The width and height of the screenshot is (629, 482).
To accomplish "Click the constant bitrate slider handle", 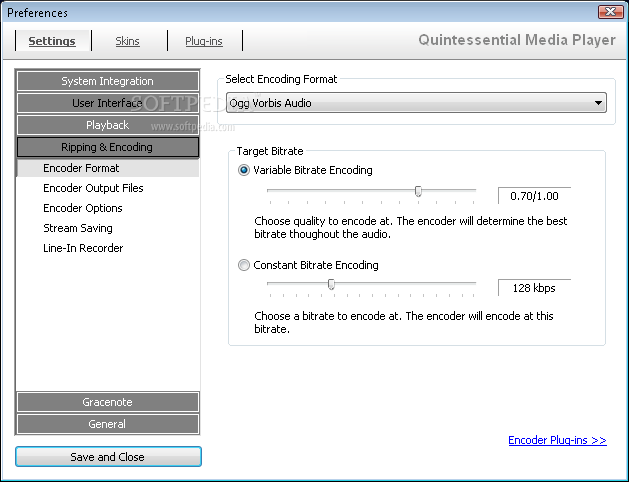I will tap(331, 284).
